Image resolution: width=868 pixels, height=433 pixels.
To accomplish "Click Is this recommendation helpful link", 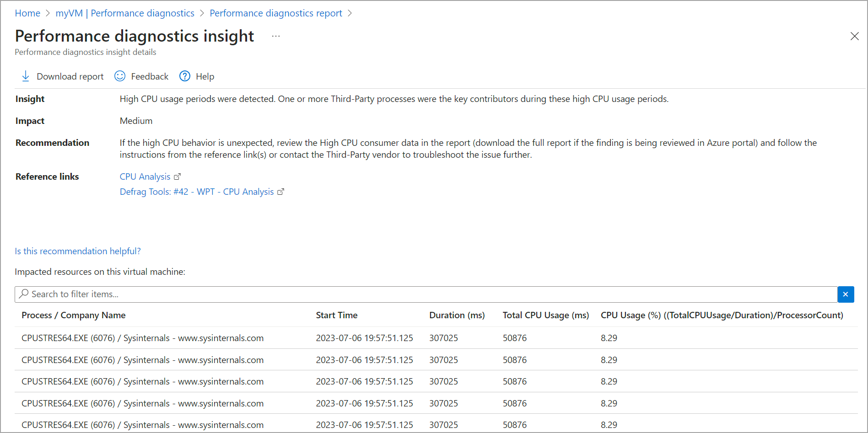I will [78, 251].
